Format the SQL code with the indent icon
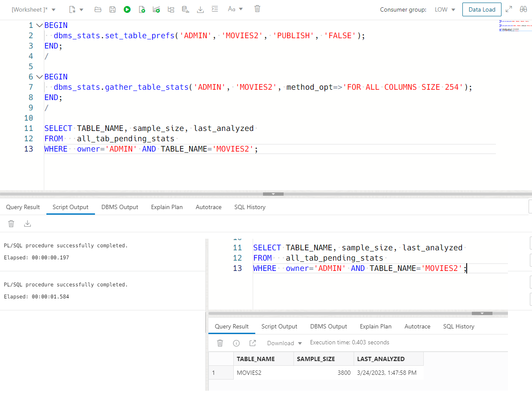Screen dimensions: 532x398 [215, 9]
